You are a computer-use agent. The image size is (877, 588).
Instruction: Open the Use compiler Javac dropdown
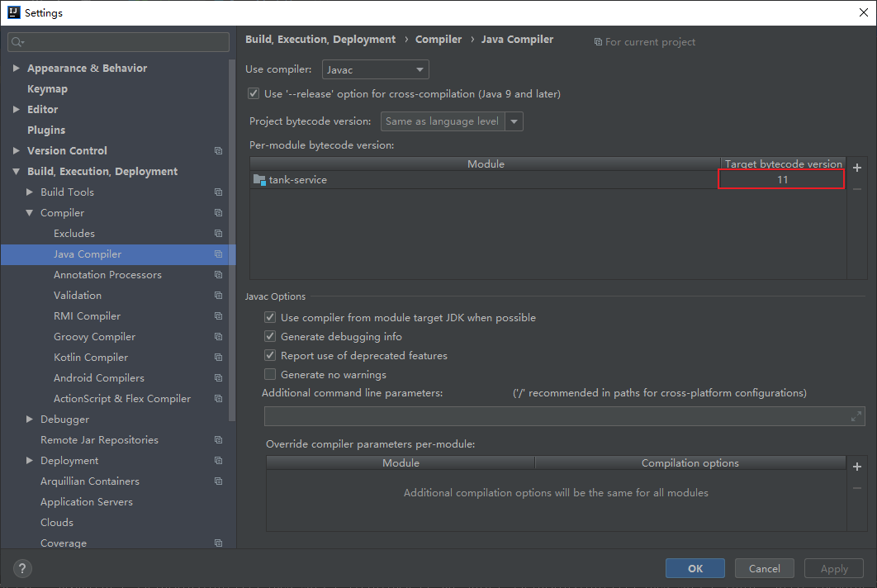(x=375, y=69)
